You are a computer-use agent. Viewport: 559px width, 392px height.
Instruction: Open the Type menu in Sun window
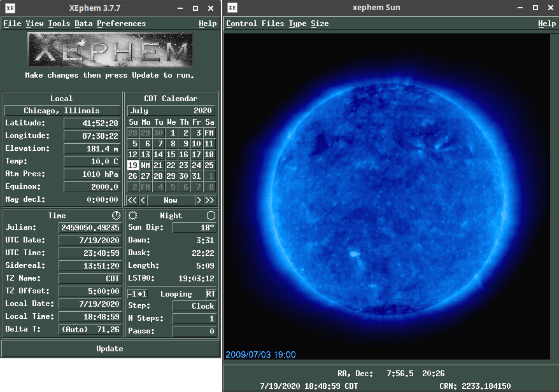[297, 24]
